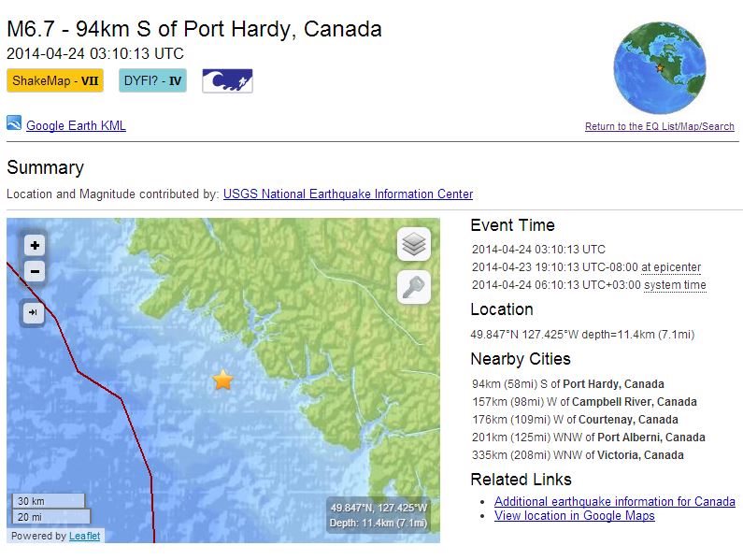Open the Leaflet attribution link
This screenshot has width=743, height=560.
[x=84, y=537]
